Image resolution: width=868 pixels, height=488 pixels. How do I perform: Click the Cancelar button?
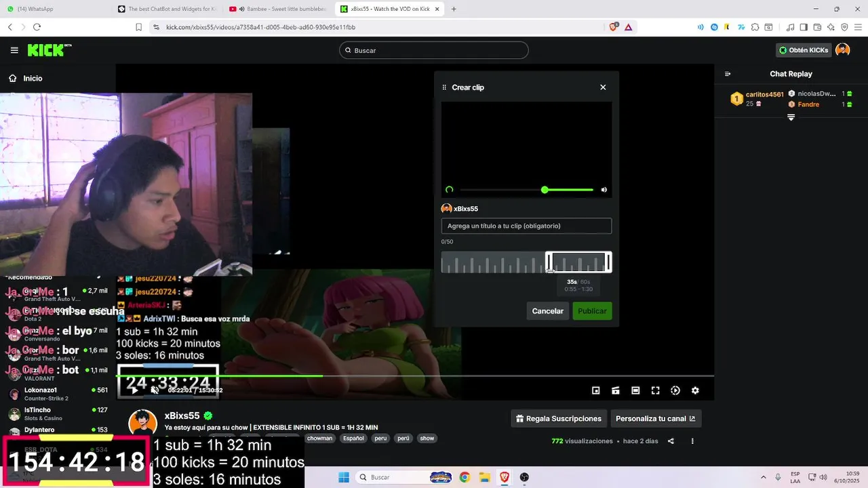[x=547, y=311]
